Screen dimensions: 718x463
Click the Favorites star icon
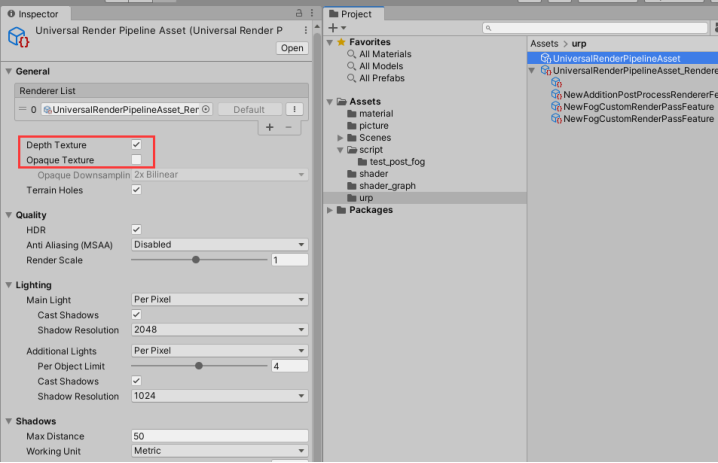[x=341, y=42]
